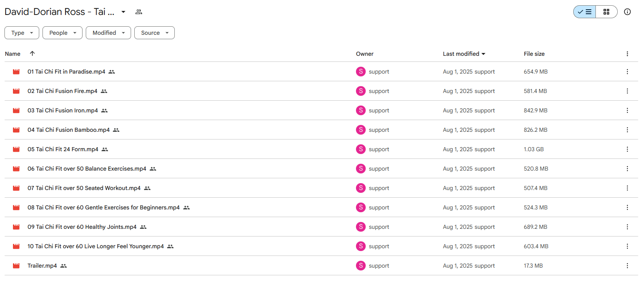Switch to grid layout view
644x283 pixels.
(x=606, y=12)
